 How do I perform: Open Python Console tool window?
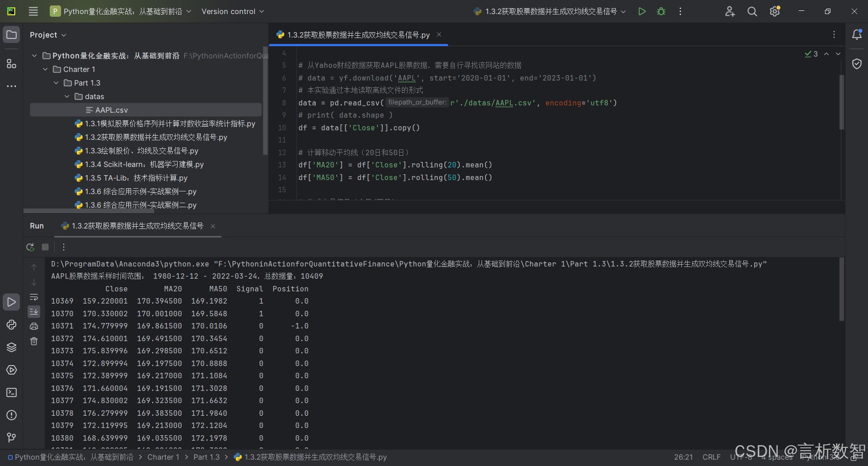(x=11, y=324)
